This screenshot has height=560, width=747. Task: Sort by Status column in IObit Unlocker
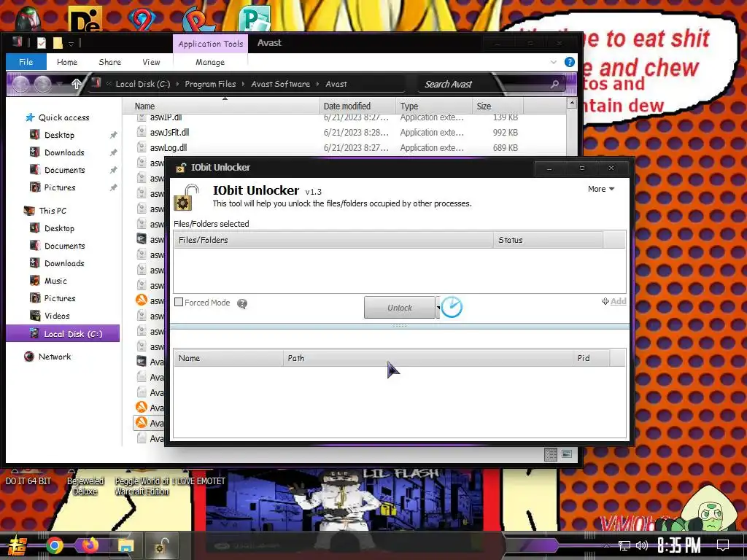[x=548, y=240]
